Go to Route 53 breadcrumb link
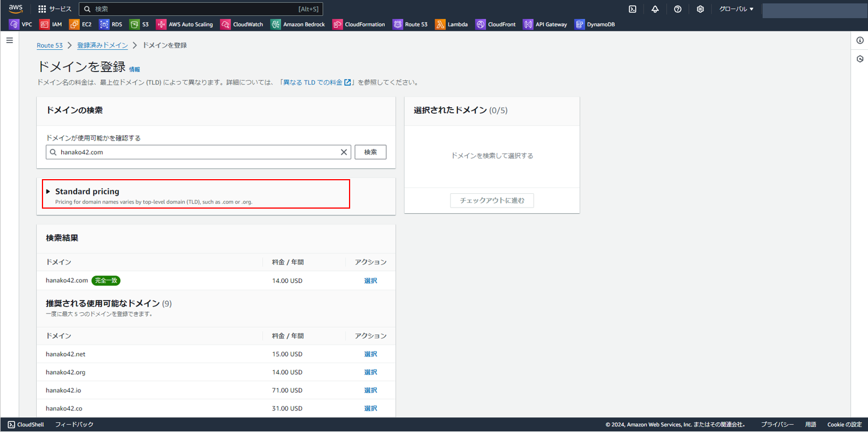868x432 pixels. (50, 45)
